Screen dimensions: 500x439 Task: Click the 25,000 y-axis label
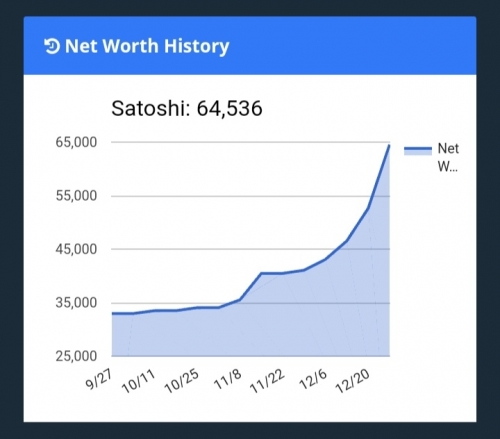click(x=76, y=356)
